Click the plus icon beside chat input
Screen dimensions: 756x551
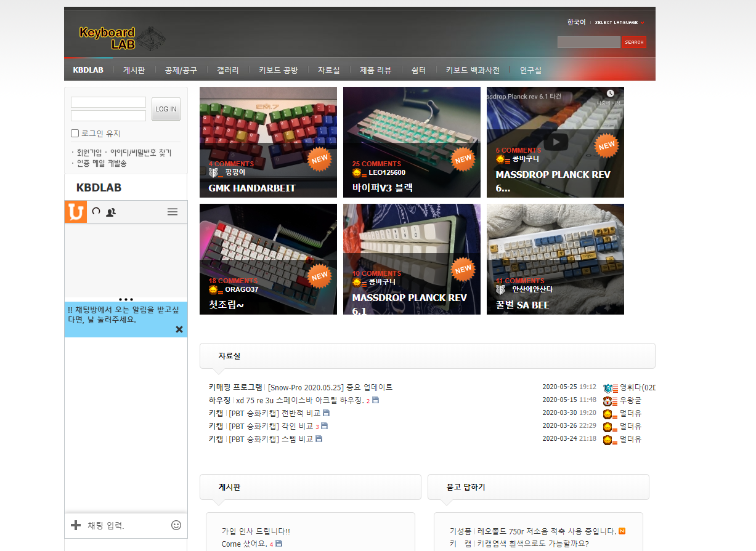pyautogui.click(x=76, y=525)
